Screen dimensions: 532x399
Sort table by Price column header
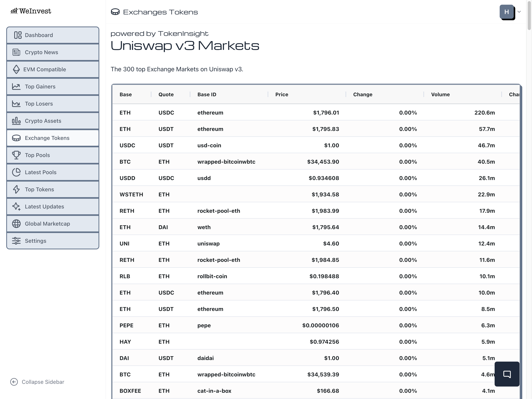(x=282, y=94)
